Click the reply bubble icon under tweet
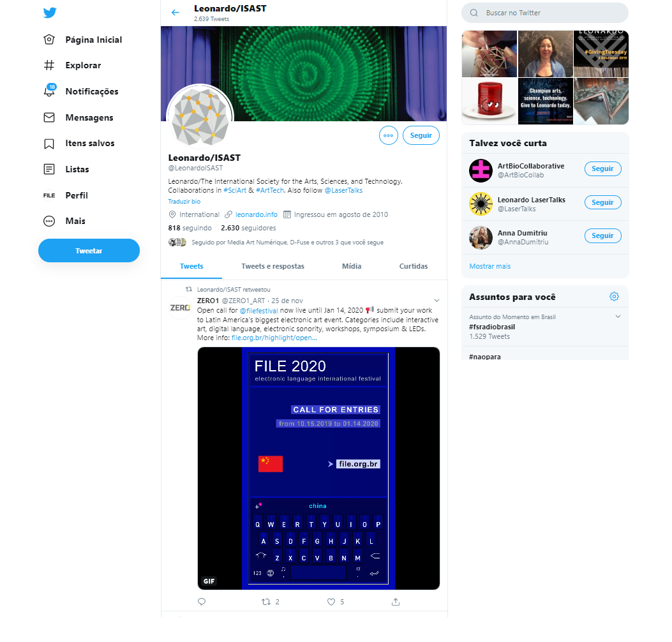The image size is (672, 642). click(x=202, y=602)
